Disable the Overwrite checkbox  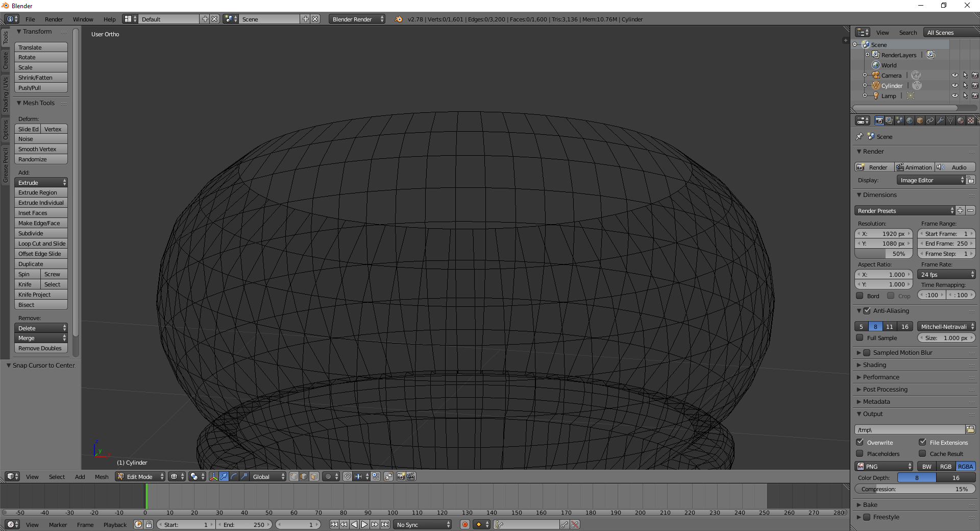[x=860, y=442]
